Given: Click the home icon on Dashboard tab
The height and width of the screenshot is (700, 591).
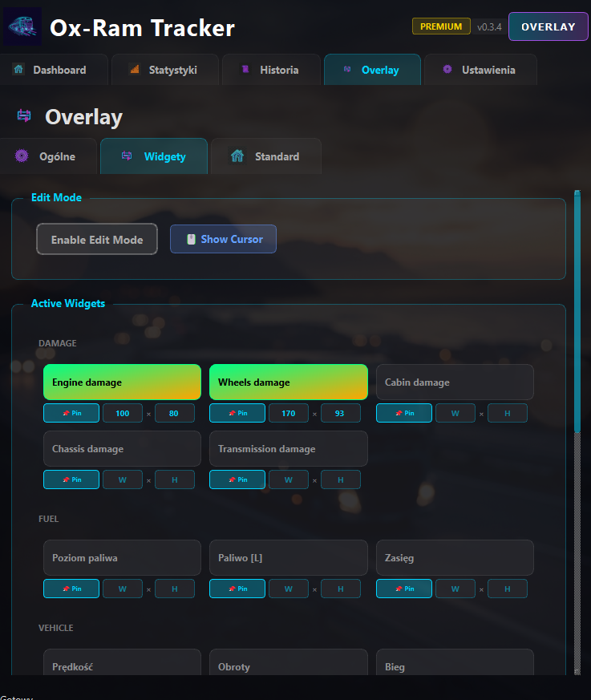Looking at the screenshot, I should click(18, 70).
